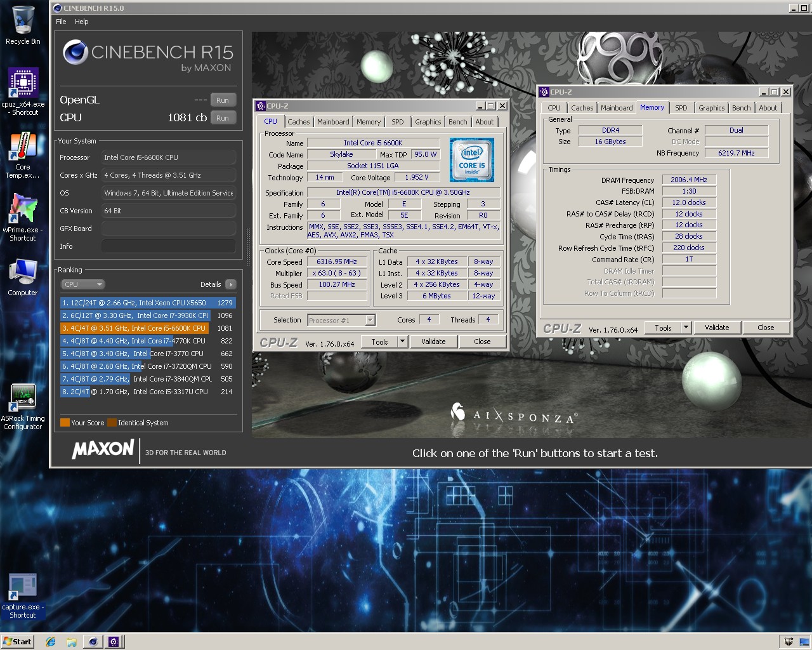Open the Recycle Bin desktop icon

coord(23,20)
